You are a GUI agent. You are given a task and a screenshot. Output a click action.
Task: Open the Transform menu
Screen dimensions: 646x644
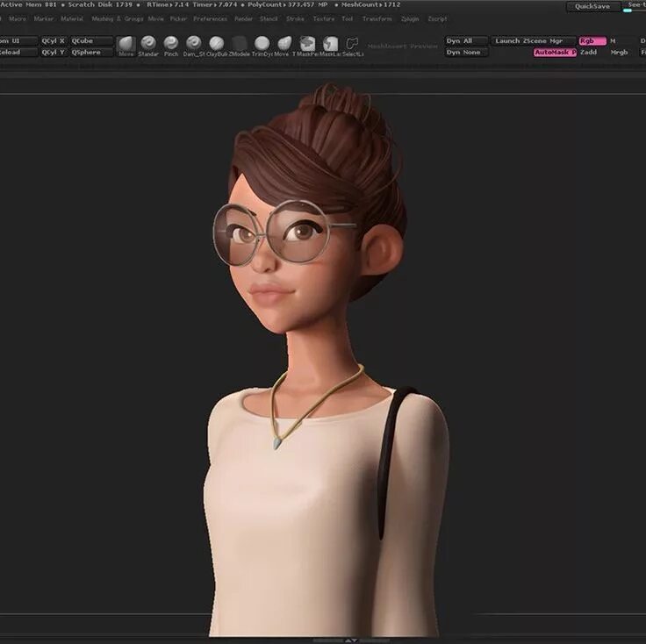coord(377,19)
